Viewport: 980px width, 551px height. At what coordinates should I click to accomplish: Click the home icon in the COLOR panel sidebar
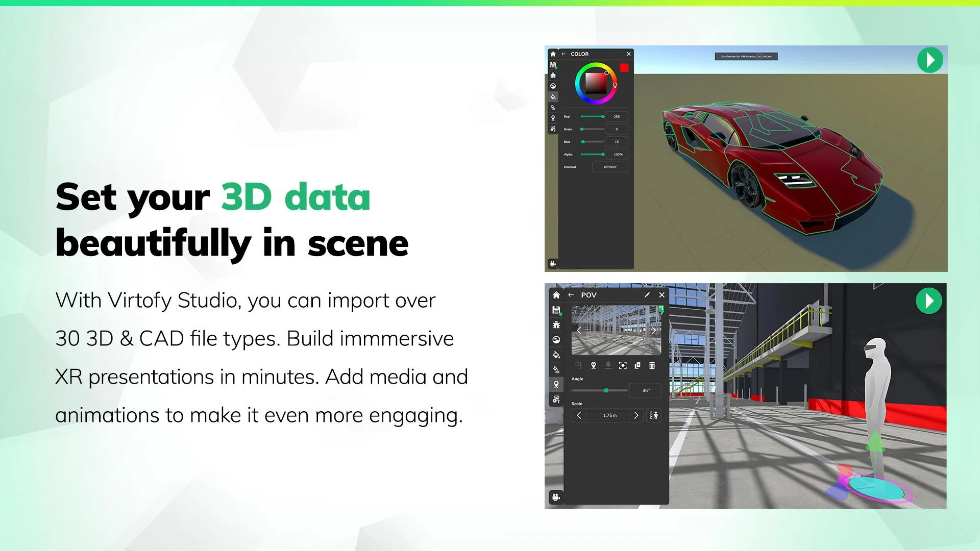[x=553, y=54]
